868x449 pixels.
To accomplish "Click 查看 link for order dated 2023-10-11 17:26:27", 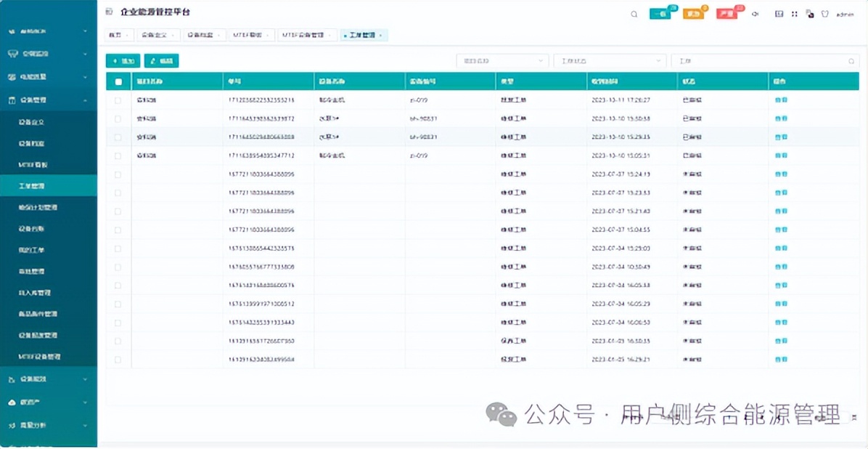I will [x=781, y=100].
